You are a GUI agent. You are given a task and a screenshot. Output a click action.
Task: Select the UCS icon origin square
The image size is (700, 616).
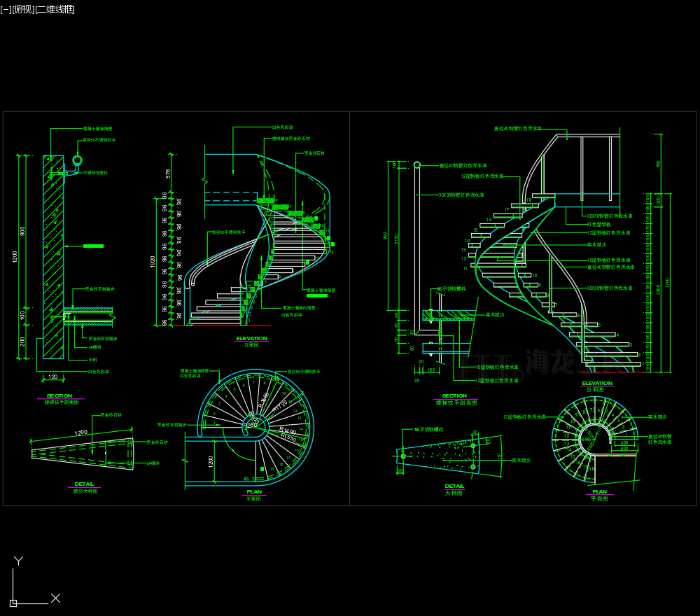coord(13,601)
